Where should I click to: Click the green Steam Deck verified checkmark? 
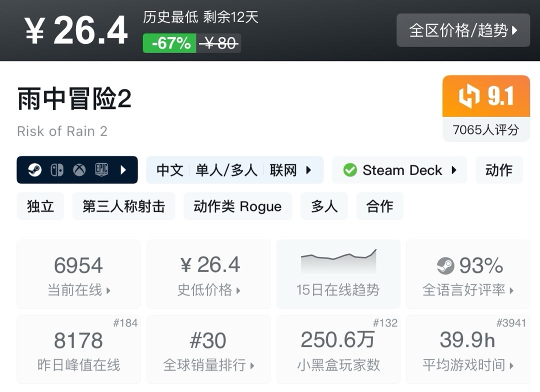[x=350, y=170]
